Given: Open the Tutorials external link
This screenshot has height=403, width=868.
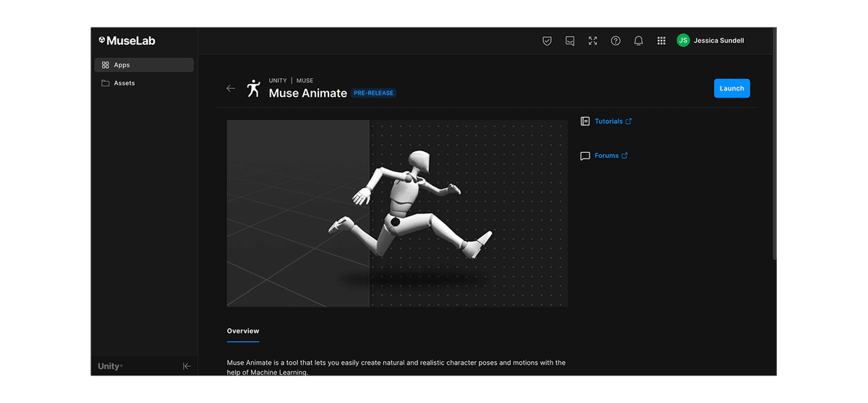Looking at the screenshot, I should pos(613,121).
